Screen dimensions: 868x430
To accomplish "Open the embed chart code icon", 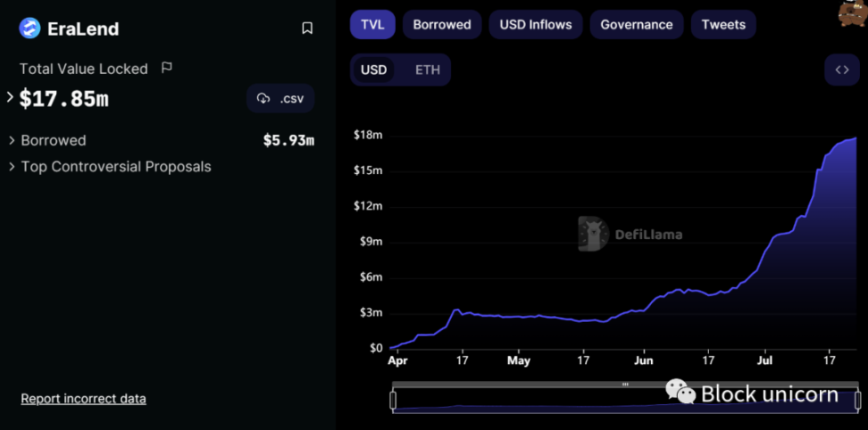I will point(841,70).
